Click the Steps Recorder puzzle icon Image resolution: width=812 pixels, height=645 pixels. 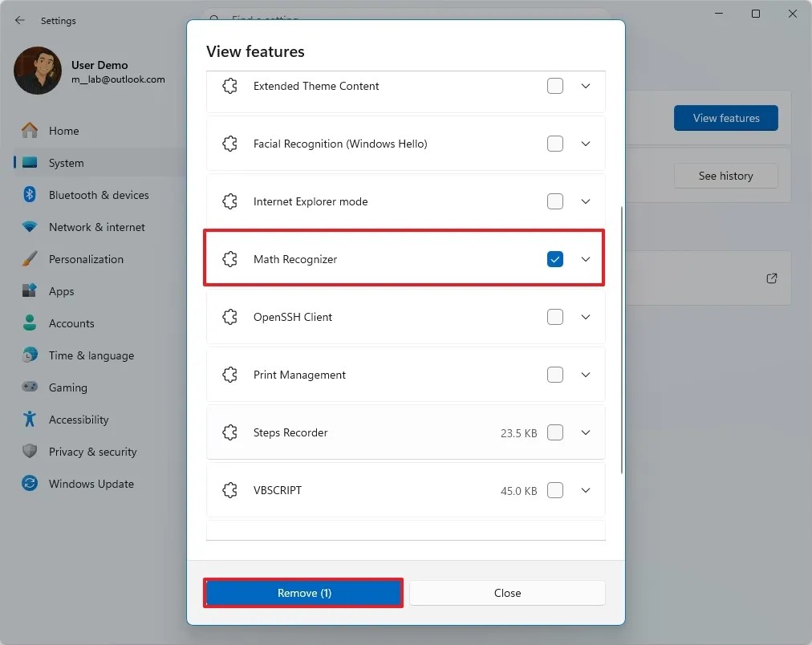[x=230, y=432]
